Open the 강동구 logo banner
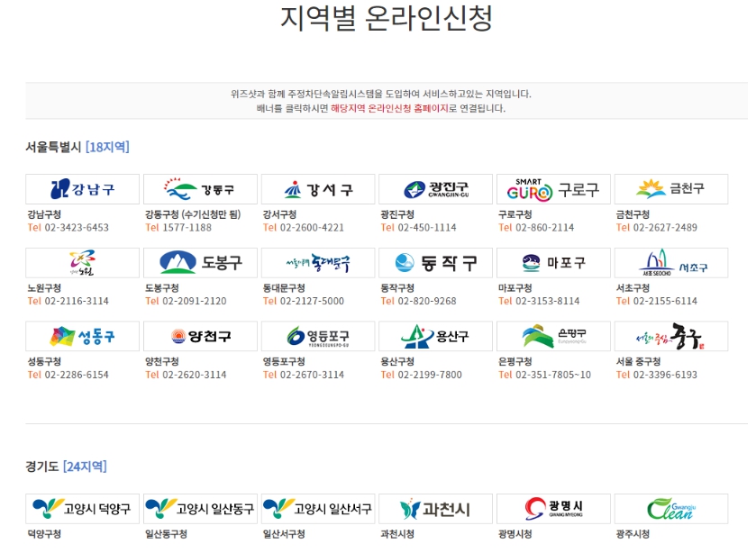 (200, 189)
